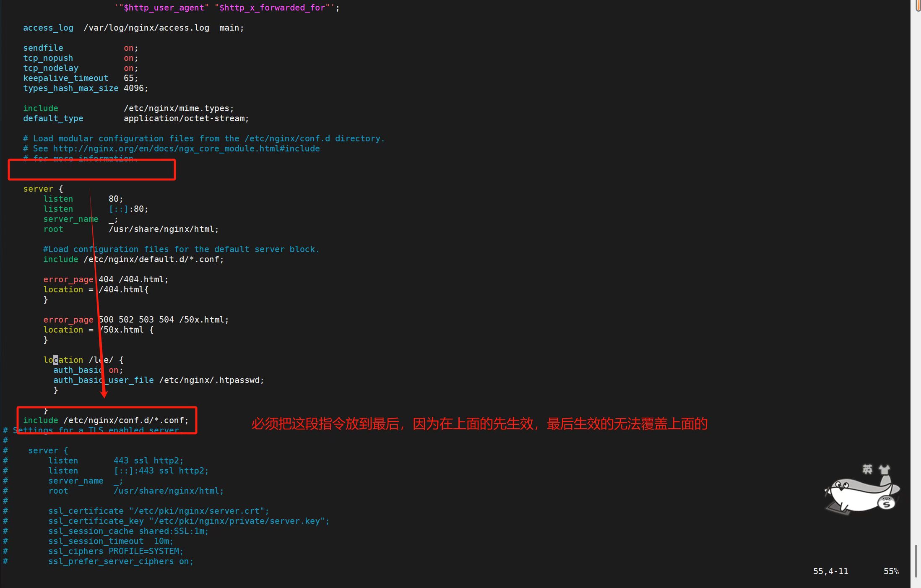Click the red Chinese annotation note
Viewport: 921px width, 588px height.
pyautogui.click(x=479, y=424)
